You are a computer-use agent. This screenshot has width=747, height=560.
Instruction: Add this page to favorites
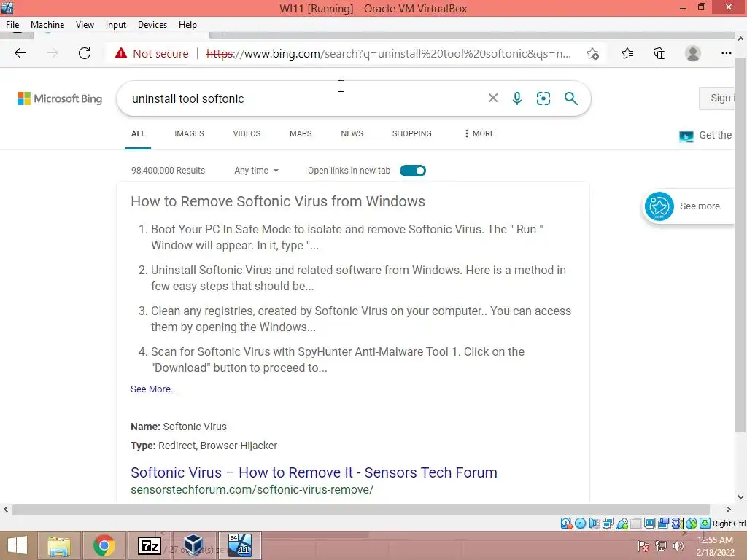click(592, 54)
